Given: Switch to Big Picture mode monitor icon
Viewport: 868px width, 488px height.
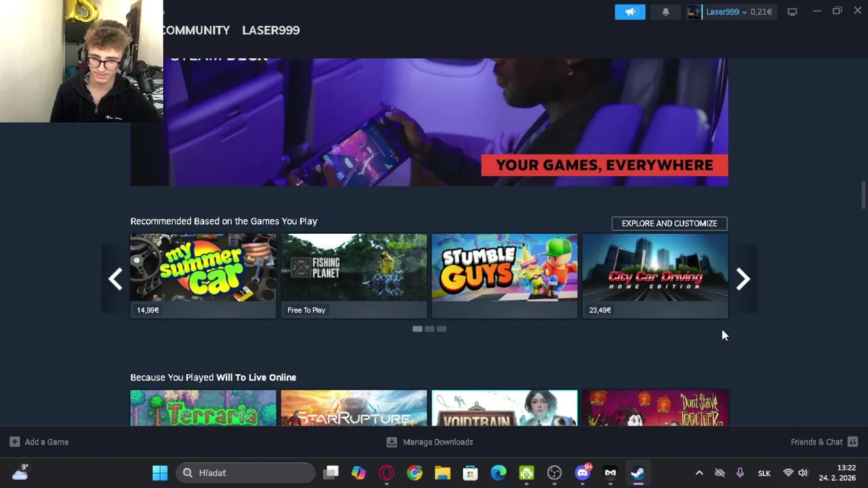Looking at the screenshot, I should (x=792, y=12).
